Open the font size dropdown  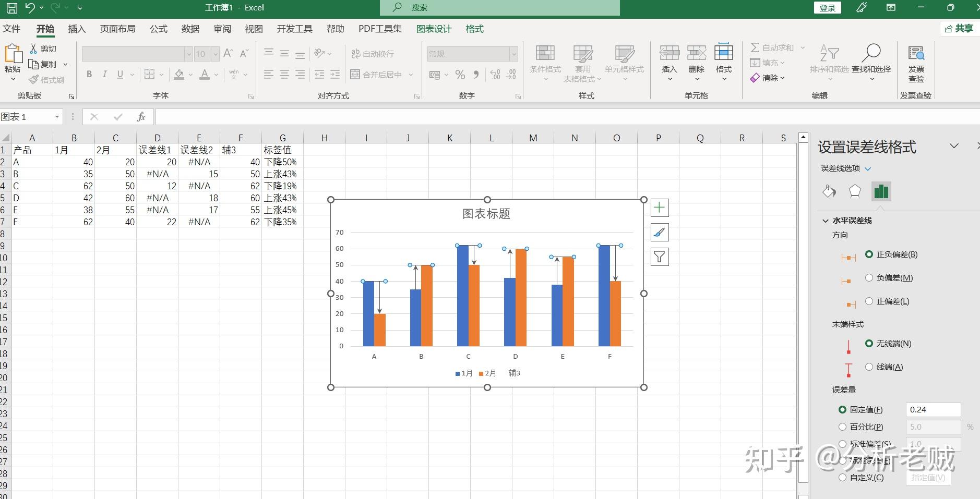pyautogui.click(x=215, y=54)
